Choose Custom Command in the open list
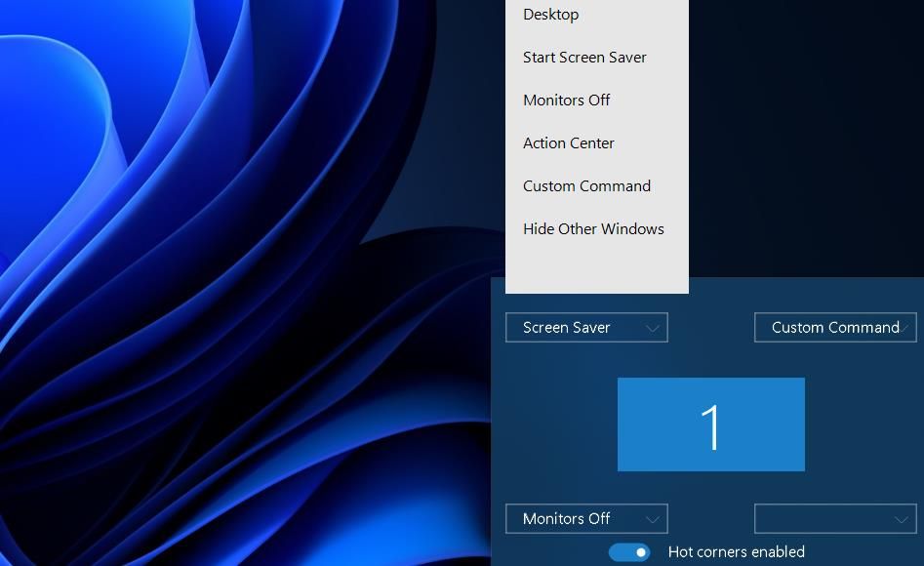The image size is (924, 566). 596,186
